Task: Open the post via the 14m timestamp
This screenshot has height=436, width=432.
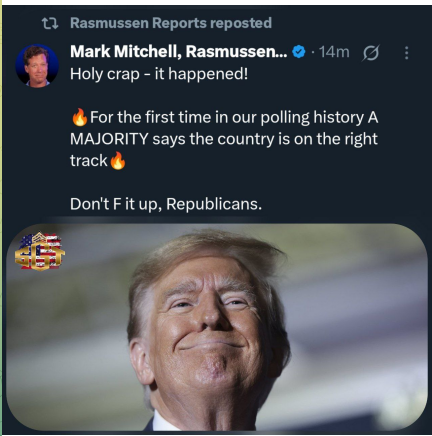Action: (334, 52)
